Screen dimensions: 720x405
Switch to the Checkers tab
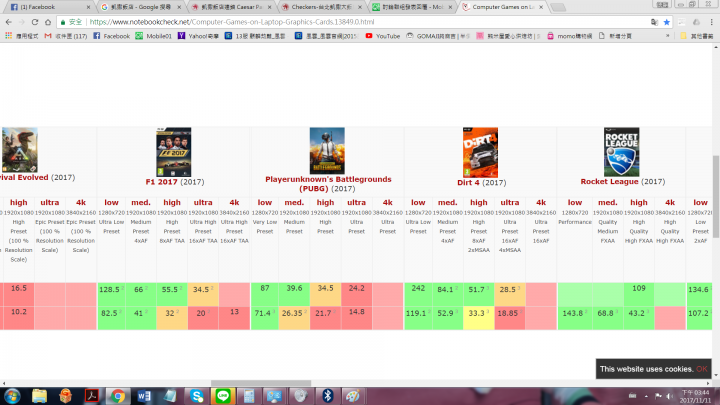click(321, 7)
